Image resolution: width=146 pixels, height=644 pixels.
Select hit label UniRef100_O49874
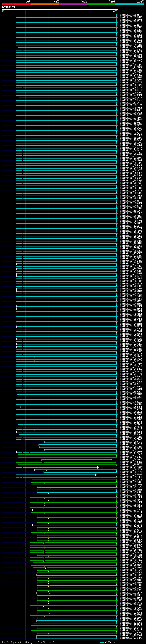click(x=131, y=48)
